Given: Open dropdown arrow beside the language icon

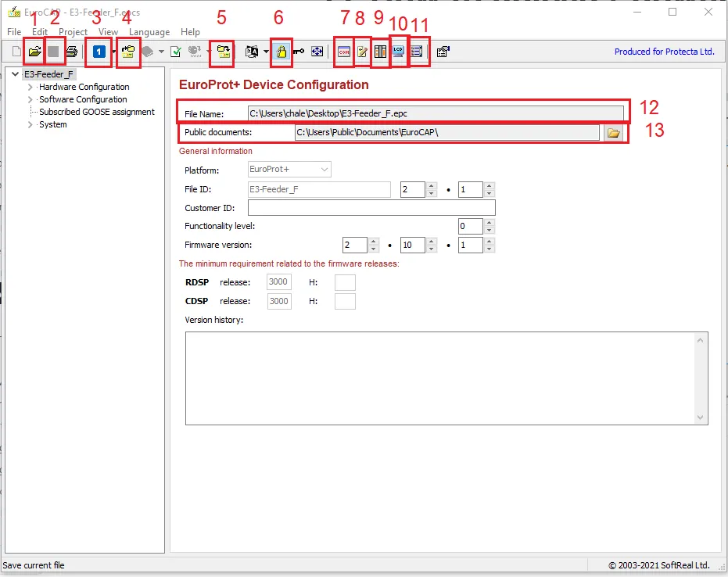Looking at the screenshot, I should tap(266, 52).
